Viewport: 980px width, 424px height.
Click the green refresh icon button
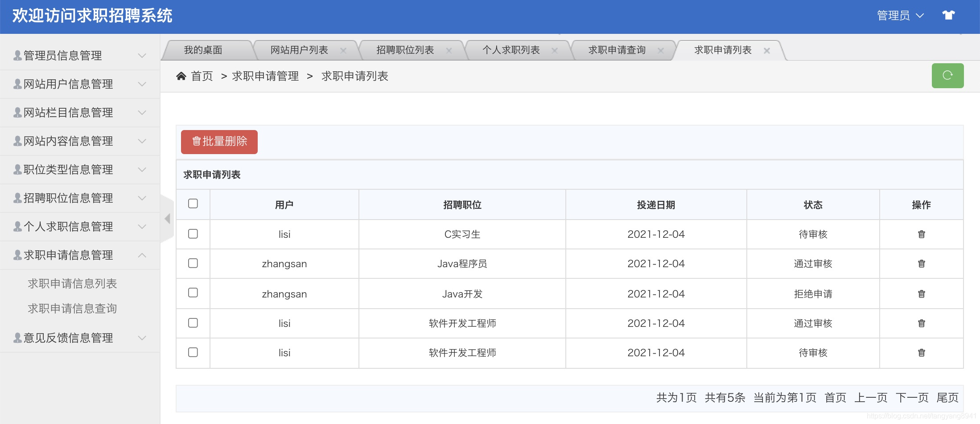tap(947, 76)
